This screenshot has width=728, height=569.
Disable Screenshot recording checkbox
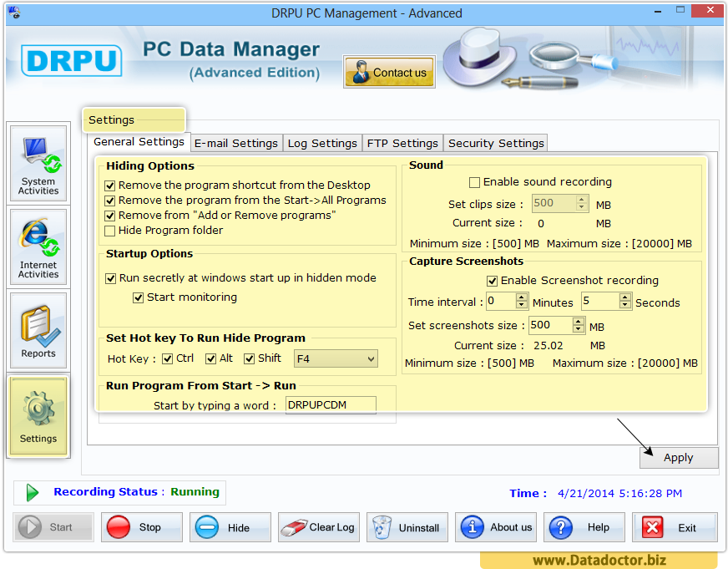pyautogui.click(x=492, y=281)
